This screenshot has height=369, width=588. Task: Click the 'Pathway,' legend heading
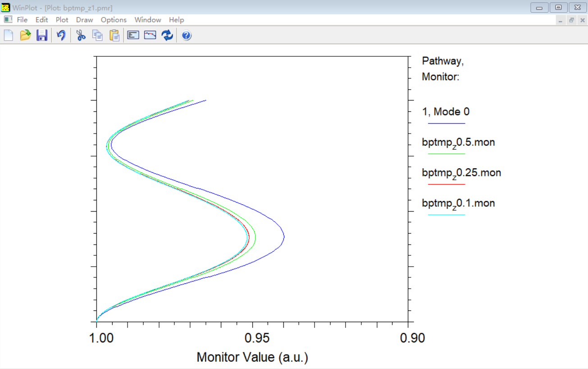click(x=442, y=61)
